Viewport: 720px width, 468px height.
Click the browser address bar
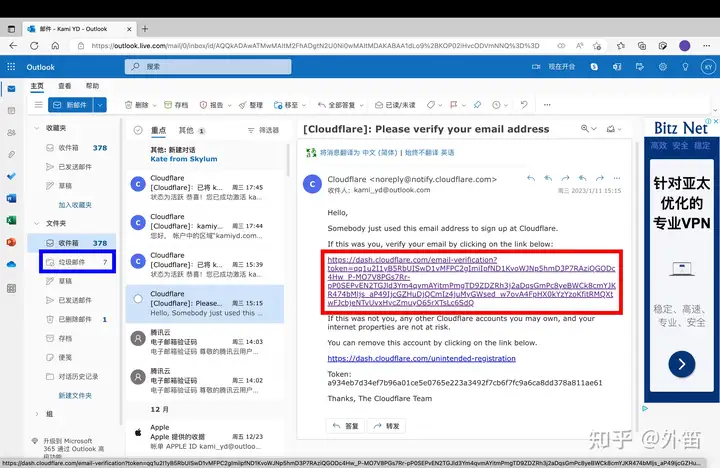315,45
